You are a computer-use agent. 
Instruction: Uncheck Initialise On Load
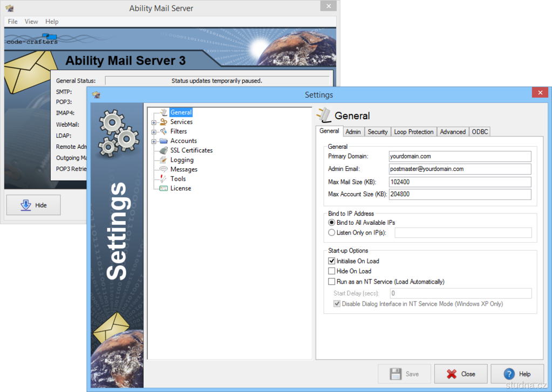(x=331, y=261)
